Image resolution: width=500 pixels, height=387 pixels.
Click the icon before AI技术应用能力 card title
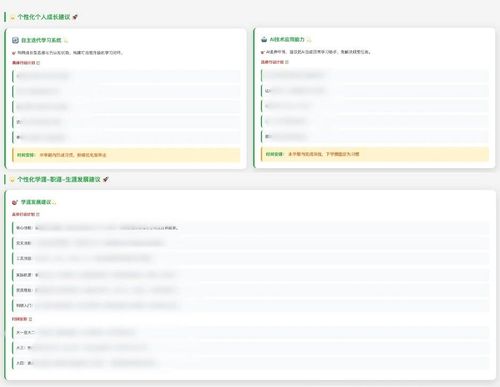(x=264, y=39)
